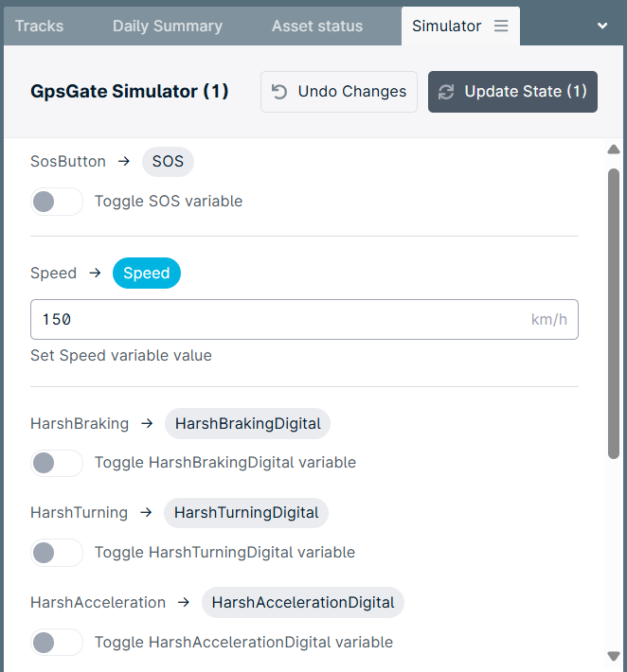Toggle the SOS variable switch
The width and height of the screenshot is (627, 672).
point(57,202)
